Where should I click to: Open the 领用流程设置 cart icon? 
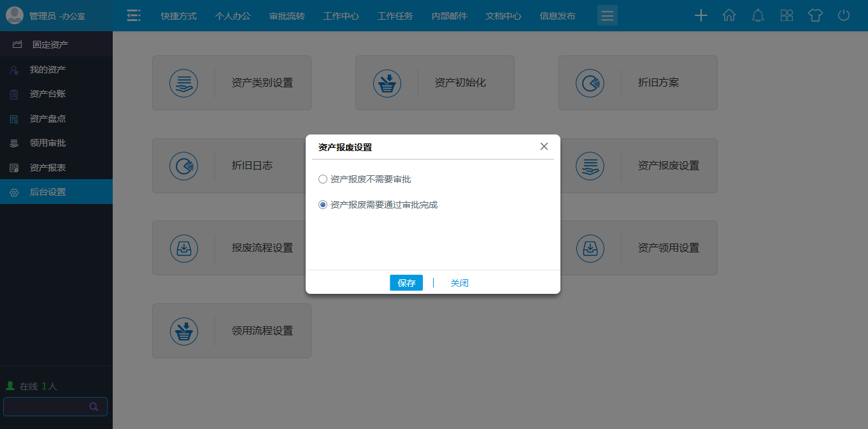(184, 331)
